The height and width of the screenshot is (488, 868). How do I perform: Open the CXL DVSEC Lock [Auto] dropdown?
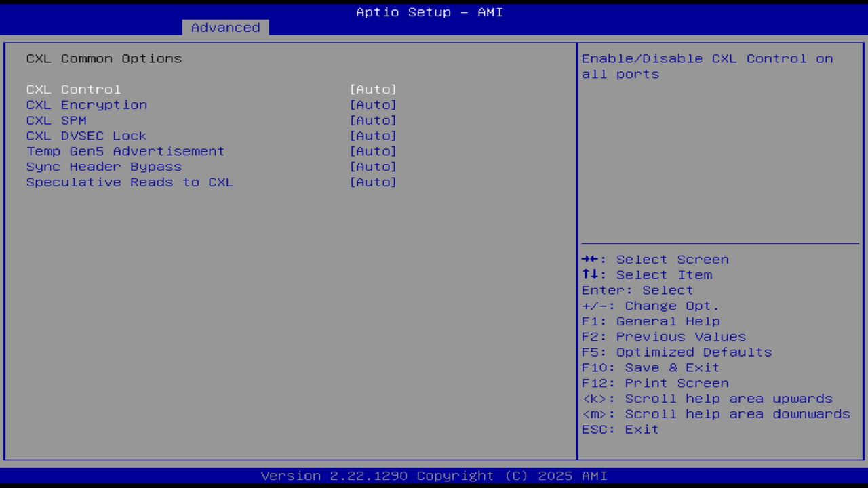tap(373, 136)
